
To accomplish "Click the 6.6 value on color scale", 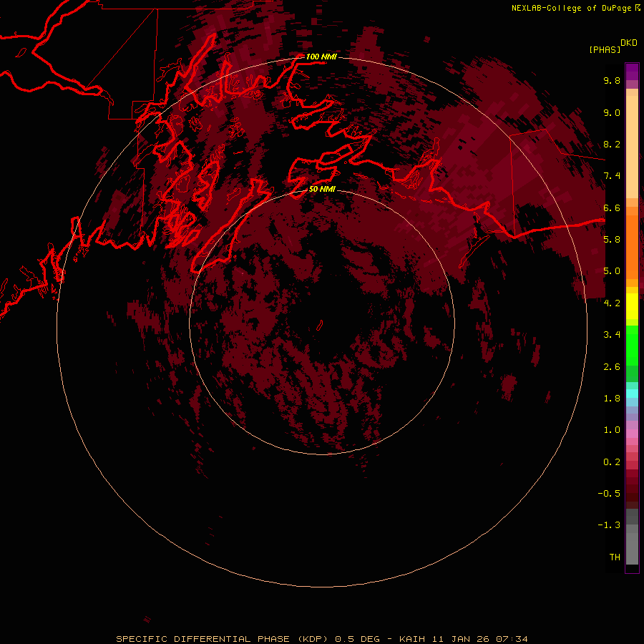I will coord(612,208).
